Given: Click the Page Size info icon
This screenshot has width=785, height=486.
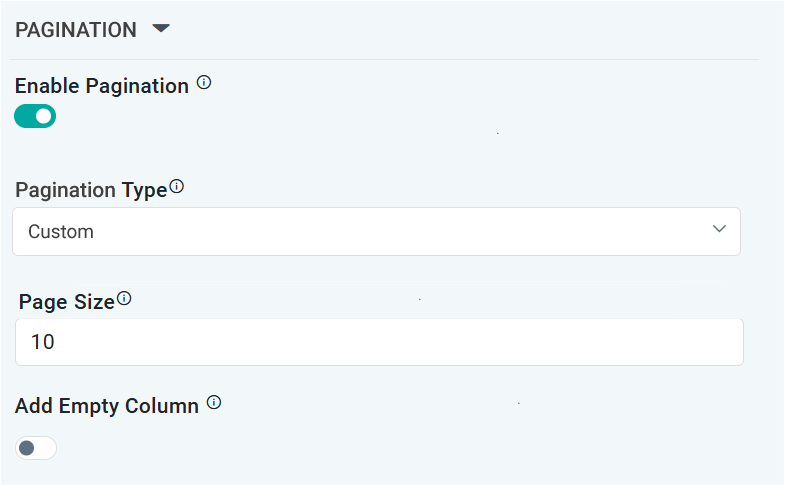Looking at the screenshot, I should coord(124,298).
